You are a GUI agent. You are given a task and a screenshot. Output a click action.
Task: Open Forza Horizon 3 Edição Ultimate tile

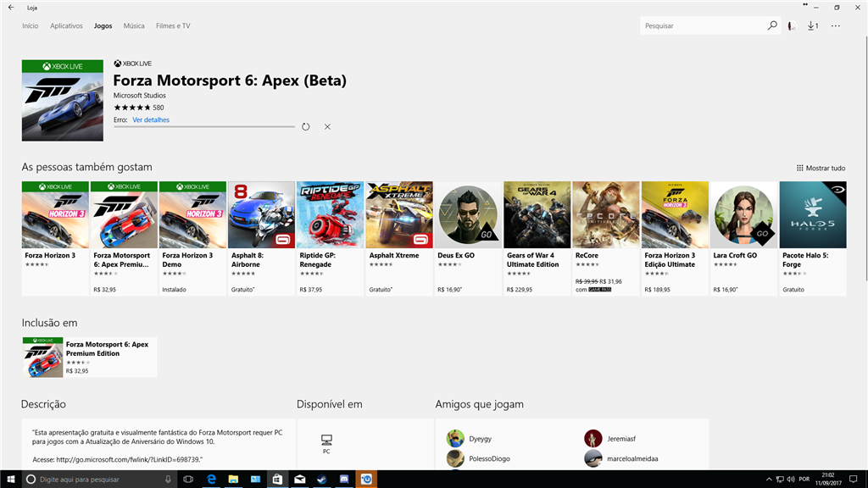click(x=675, y=238)
